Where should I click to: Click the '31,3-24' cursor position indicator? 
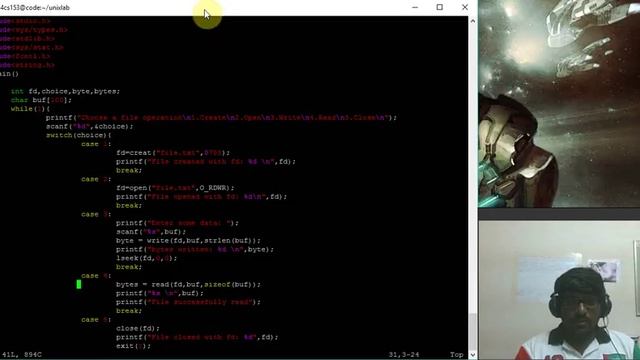click(404, 355)
